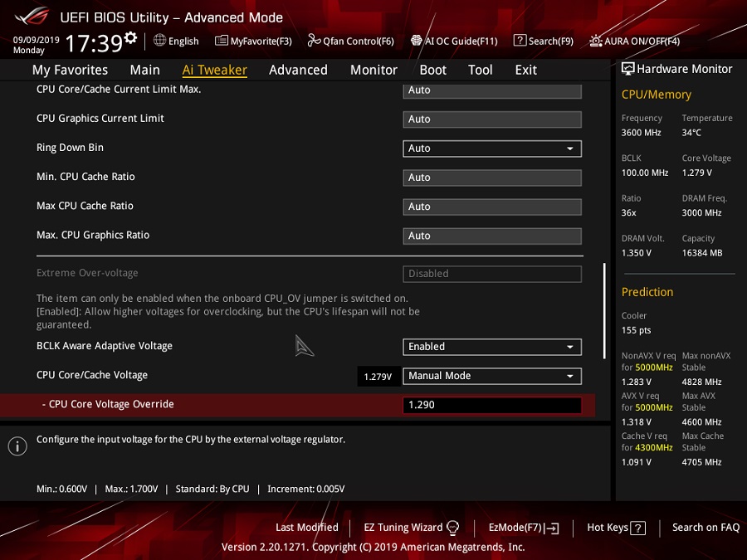Open the Ring Down Bin dropdown
This screenshot has width=747, height=560.
tap(492, 149)
